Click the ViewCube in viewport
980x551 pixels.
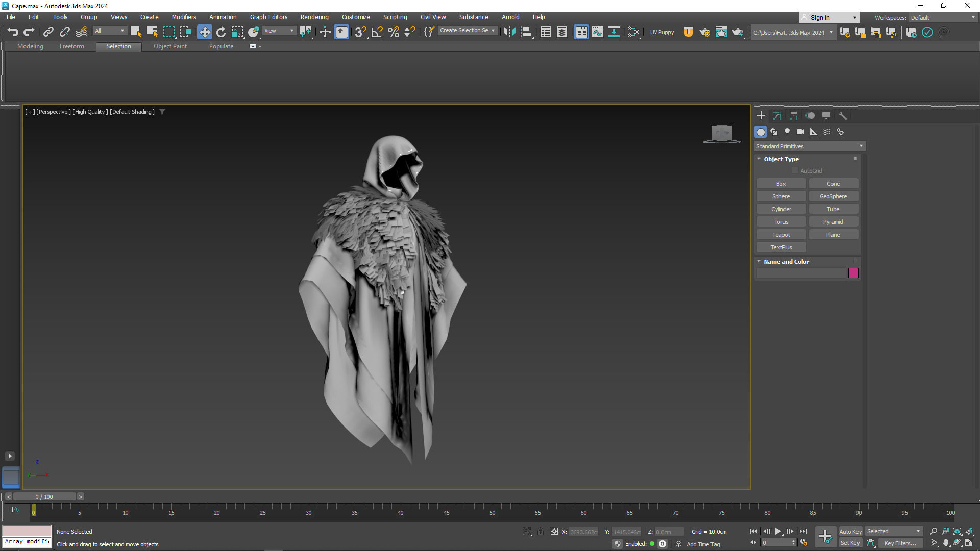[x=722, y=134]
